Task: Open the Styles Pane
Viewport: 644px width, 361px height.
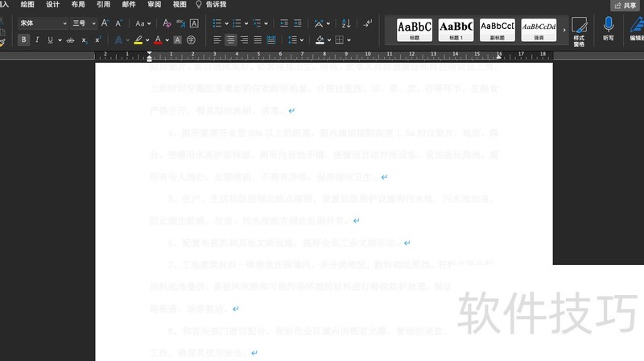Action: pos(579,31)
